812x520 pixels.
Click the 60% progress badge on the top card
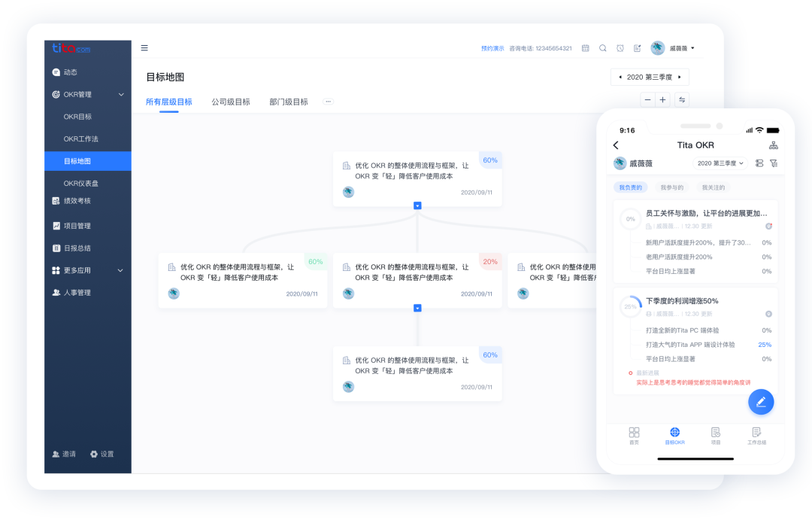coord(490,160)
